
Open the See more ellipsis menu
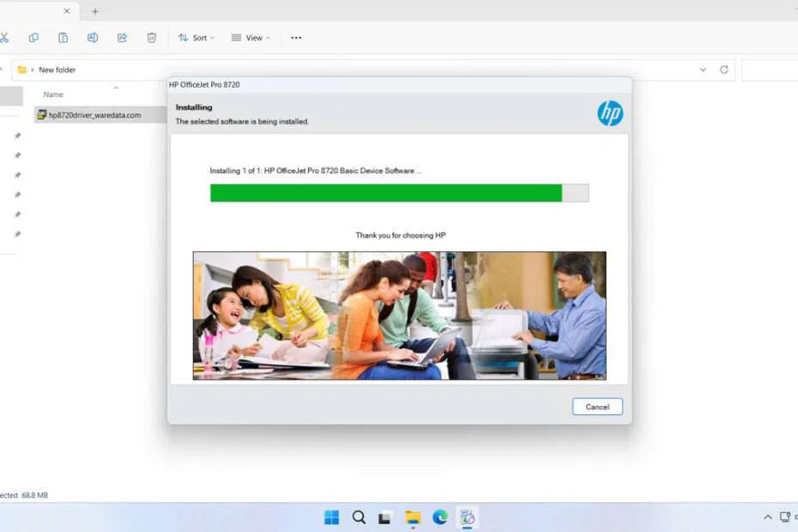[296, 38]
